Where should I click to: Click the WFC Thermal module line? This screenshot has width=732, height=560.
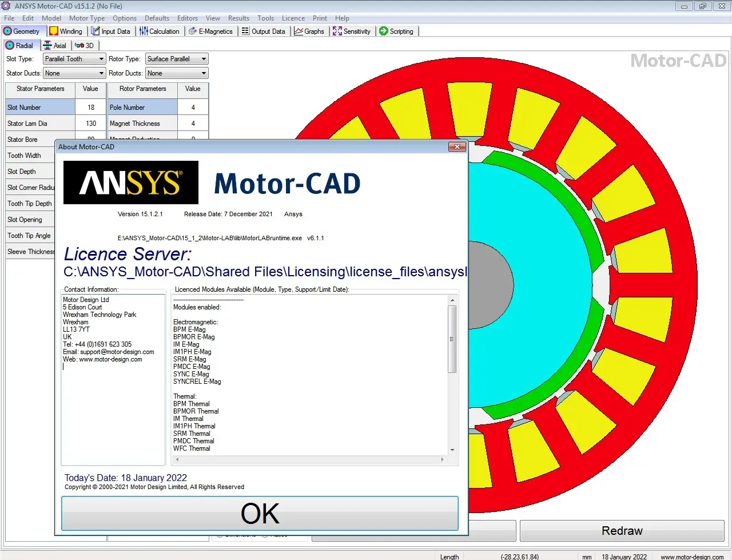192,448
